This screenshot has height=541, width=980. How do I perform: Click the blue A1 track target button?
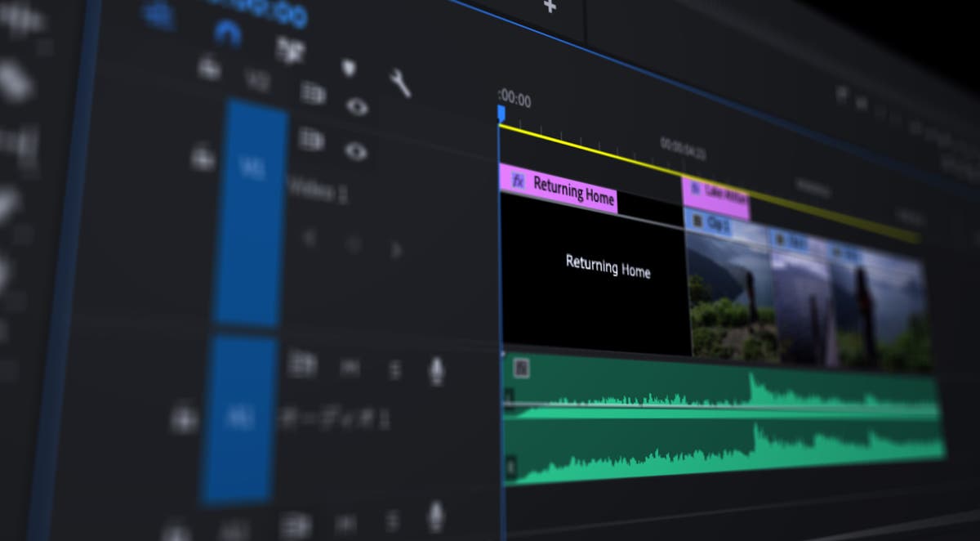point(239,419)
